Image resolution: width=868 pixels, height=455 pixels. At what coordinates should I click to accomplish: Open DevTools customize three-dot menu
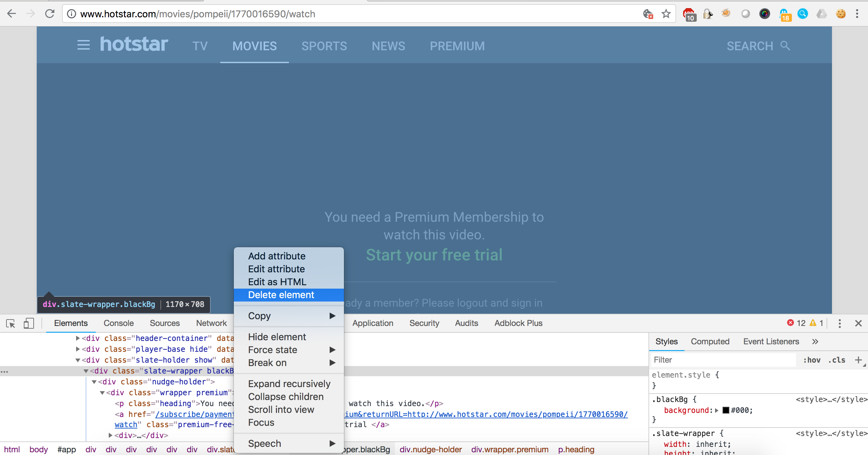839,323
